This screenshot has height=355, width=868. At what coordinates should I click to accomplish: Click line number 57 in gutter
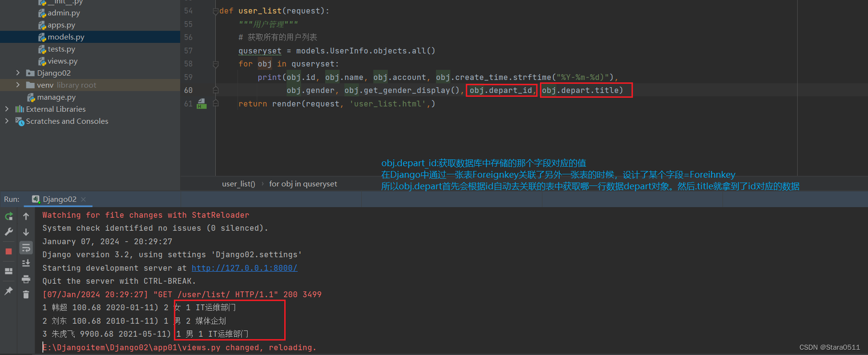click(188, 51)
